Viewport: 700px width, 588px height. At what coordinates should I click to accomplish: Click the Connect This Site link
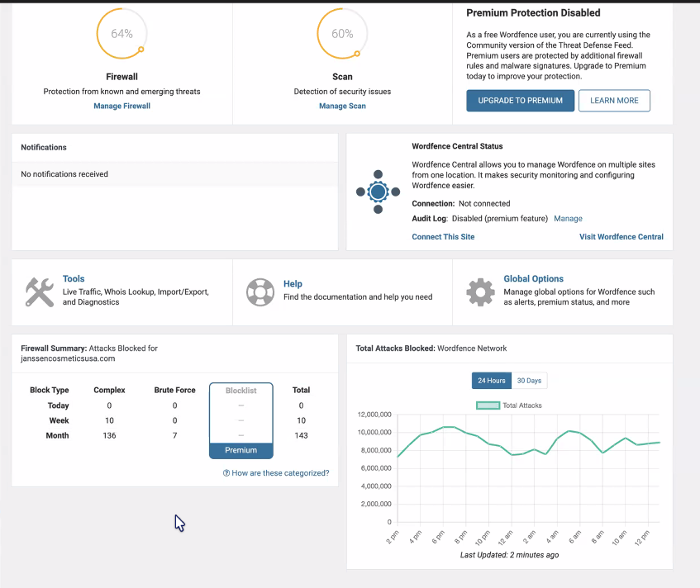tap(443, 237)
